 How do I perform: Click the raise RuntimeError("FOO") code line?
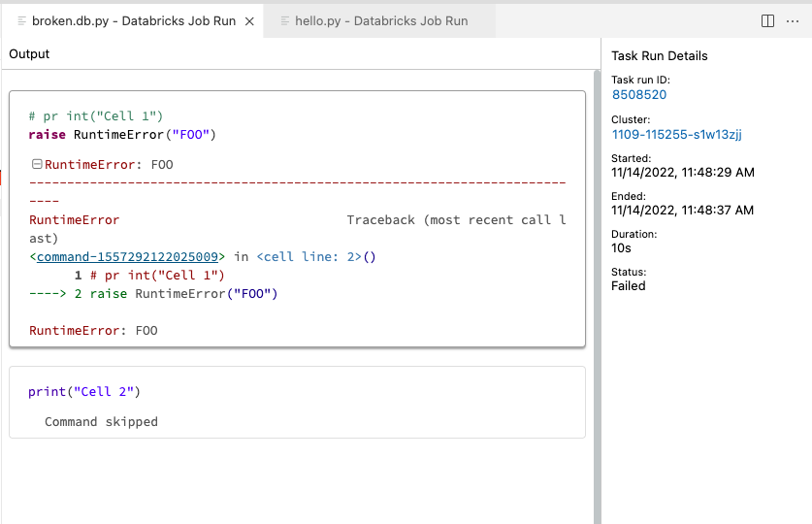pos(122,135)
